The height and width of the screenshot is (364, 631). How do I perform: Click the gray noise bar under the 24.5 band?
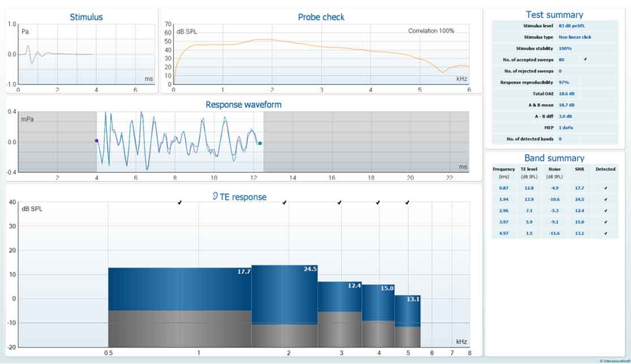(x=284, y=335)
